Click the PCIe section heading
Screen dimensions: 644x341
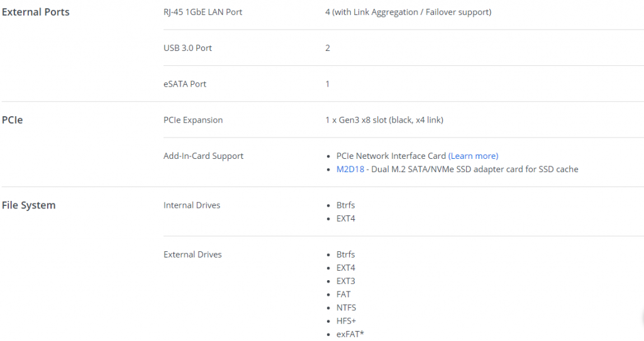pyautogui.click(x=13, y=120)
